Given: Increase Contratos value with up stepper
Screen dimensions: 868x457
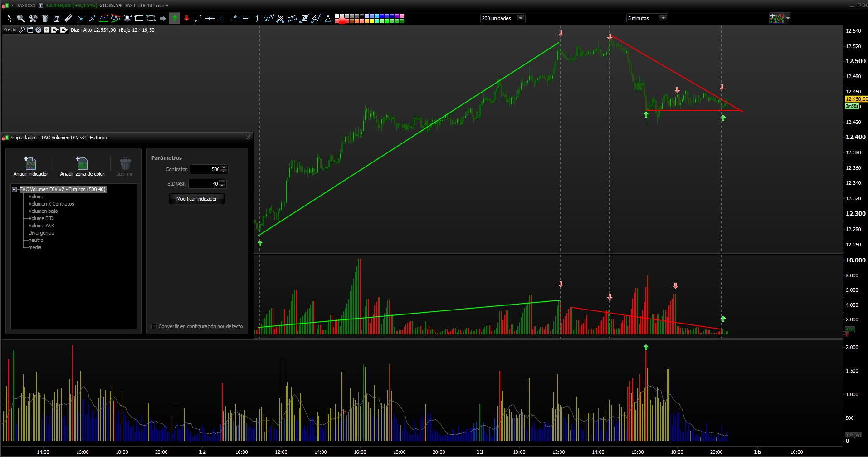Looking at the screenshot, I should click(224, 167).
